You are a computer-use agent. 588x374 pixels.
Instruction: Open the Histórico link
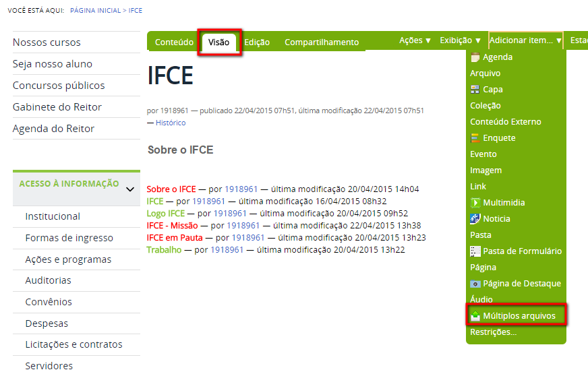tap(171, 123)
